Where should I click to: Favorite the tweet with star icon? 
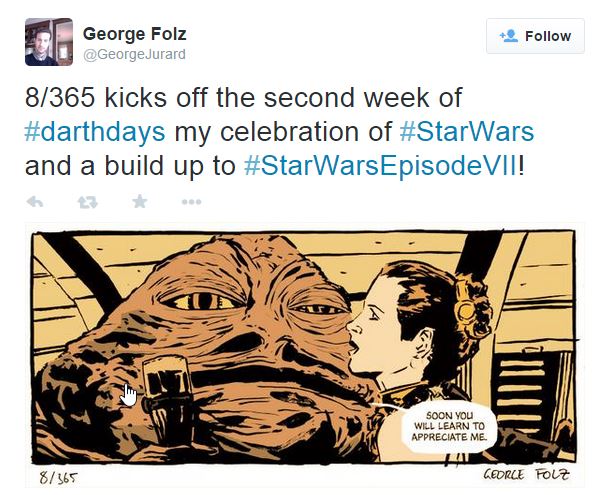[140, 202]
